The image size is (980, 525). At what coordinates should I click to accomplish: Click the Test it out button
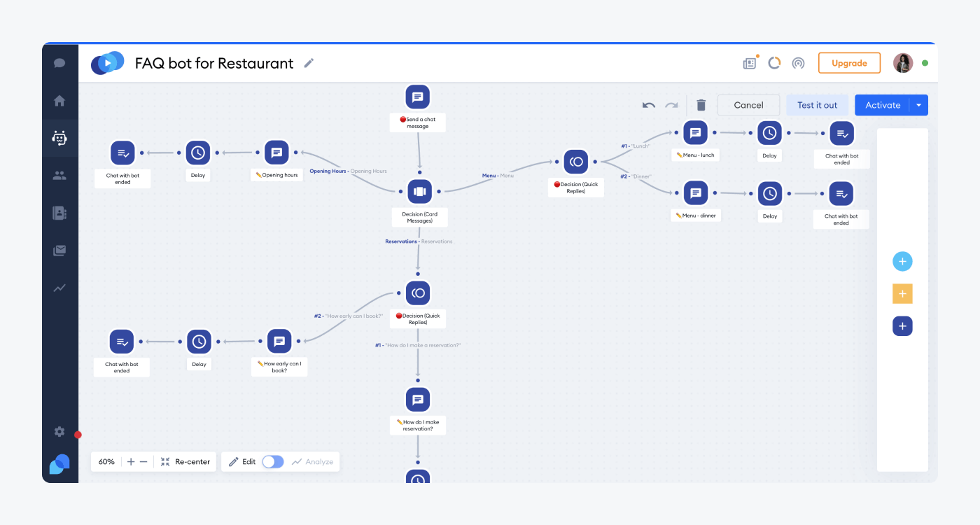817,105
